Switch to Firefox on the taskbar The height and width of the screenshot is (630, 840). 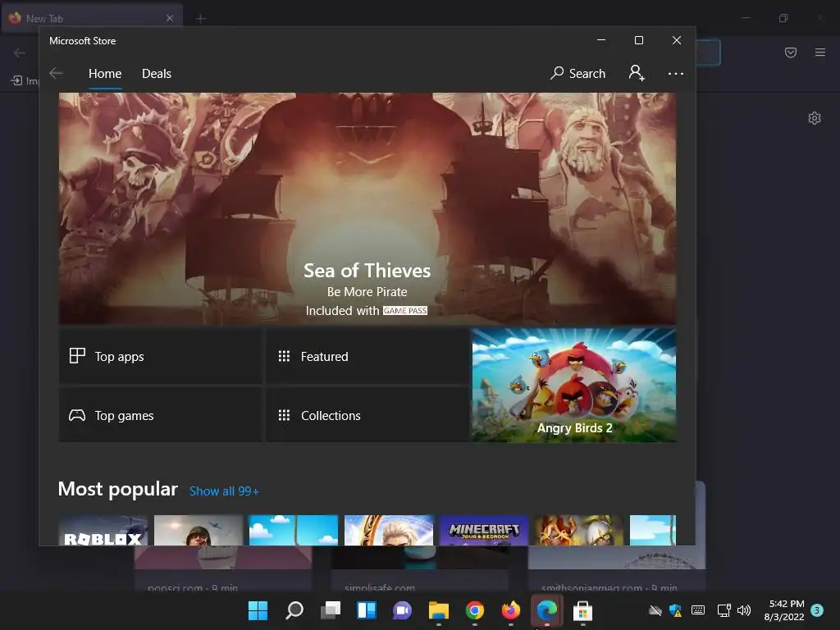point(510,610)
